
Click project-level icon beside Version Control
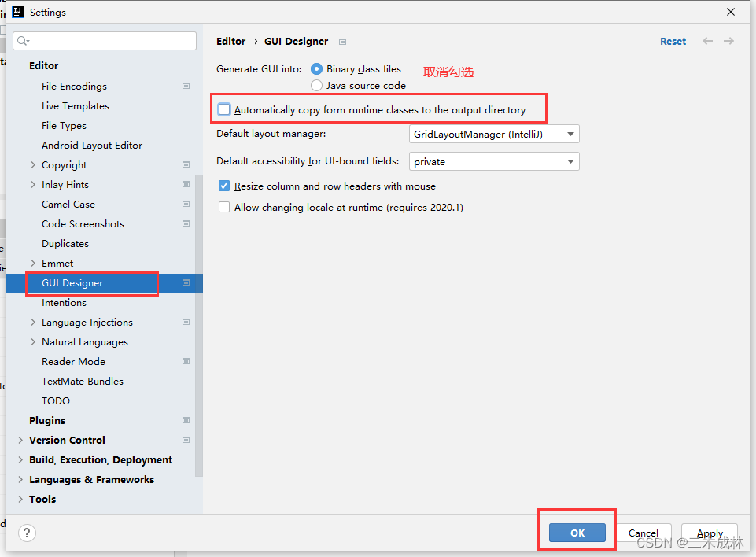[186, 440]
